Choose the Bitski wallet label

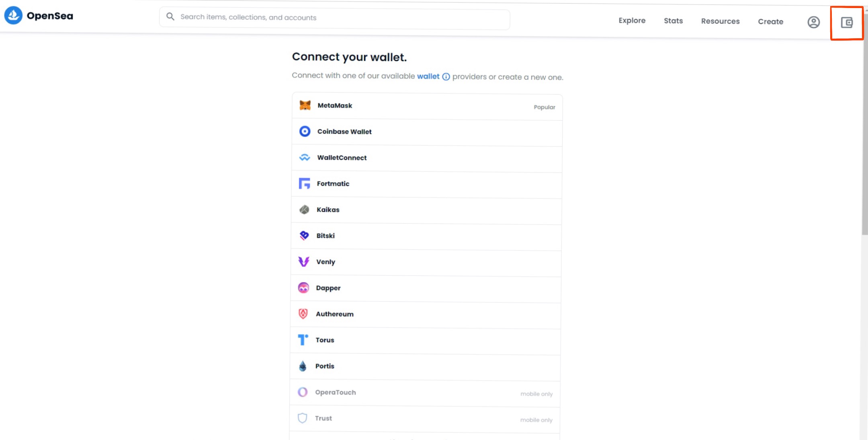[325, 236]
